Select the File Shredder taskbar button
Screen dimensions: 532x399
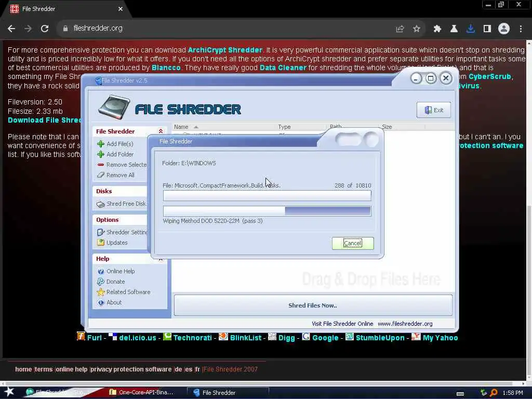[228, 393]
